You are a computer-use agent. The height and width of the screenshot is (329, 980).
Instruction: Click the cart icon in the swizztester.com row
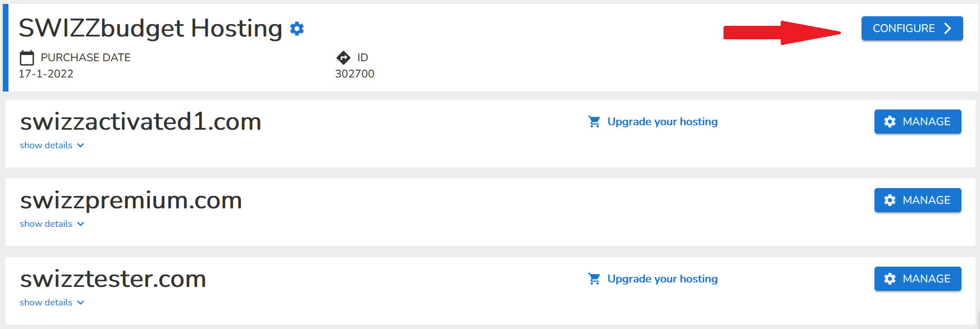594,279
